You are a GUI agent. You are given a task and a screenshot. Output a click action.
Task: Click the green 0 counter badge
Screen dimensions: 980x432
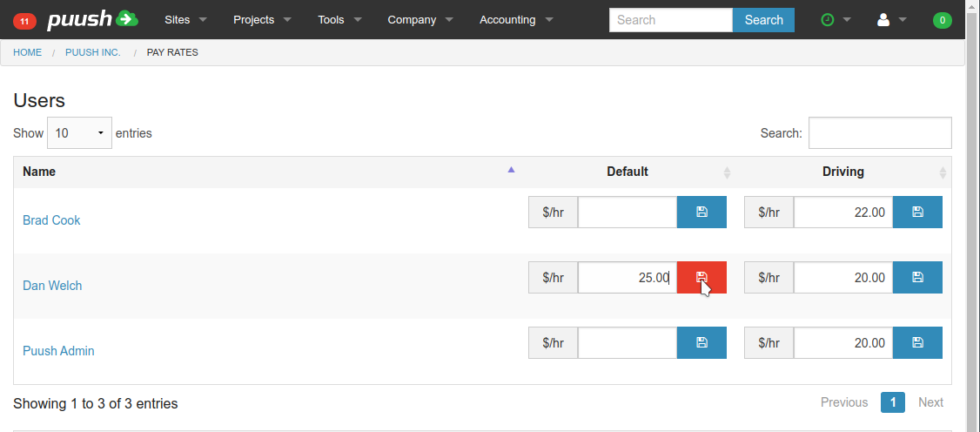point(942,20)
